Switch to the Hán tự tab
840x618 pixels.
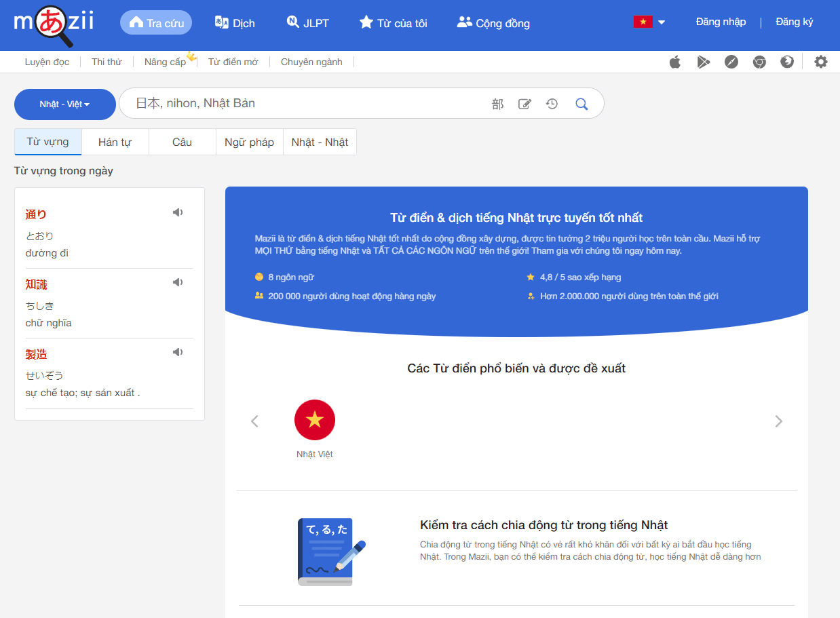click(x=115, y=142)
